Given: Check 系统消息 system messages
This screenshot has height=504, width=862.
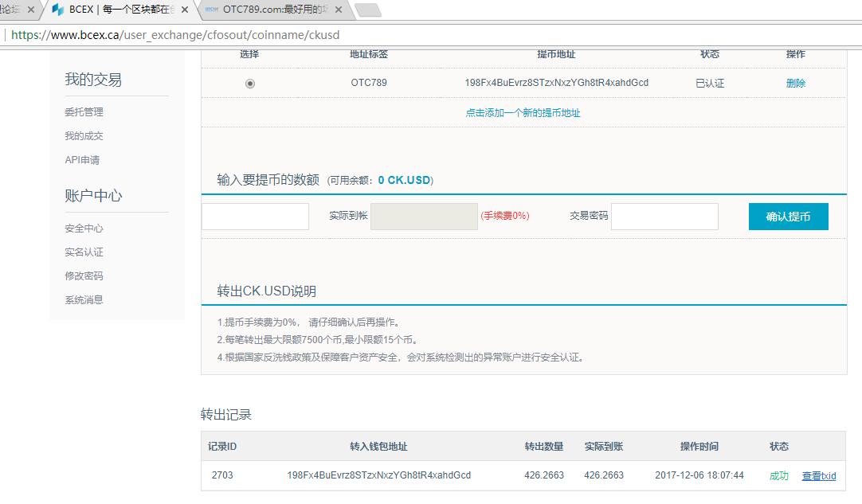Looking at the screenshot, I should tap(82, 299).
